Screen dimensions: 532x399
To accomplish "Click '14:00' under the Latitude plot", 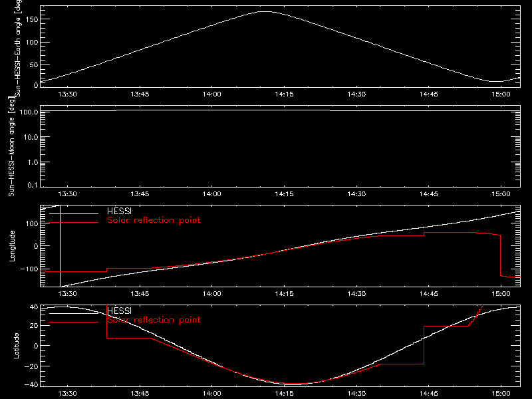I will pyautogui.click(x=211, y=394).
